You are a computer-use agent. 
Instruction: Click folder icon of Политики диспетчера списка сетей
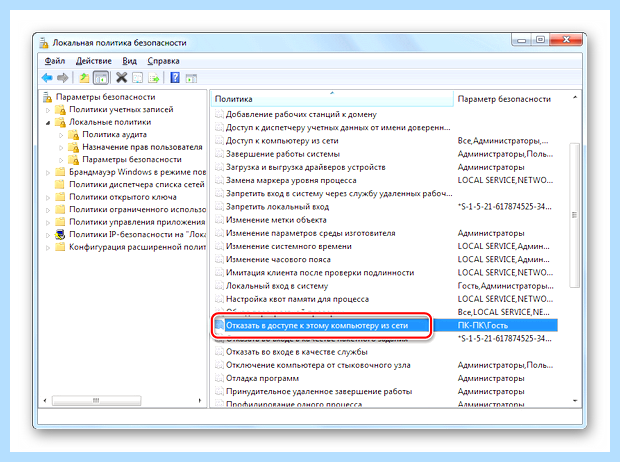60,184
